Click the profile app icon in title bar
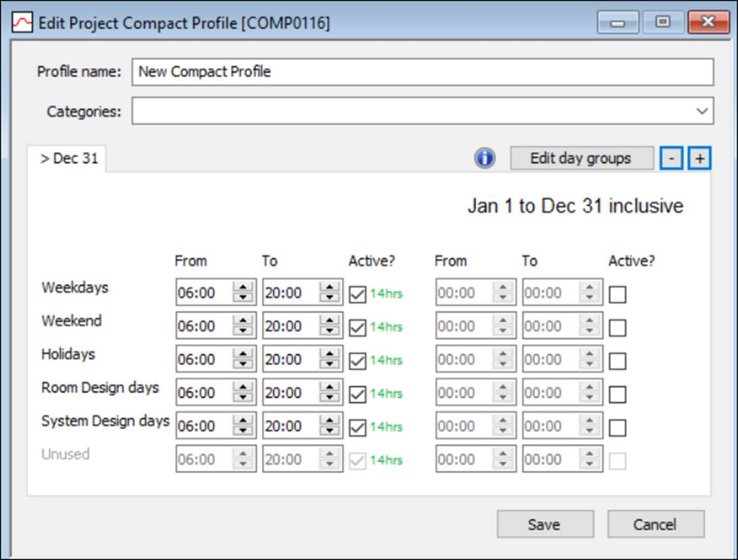This screenshot has width=738, height=560. coord(22,22)
